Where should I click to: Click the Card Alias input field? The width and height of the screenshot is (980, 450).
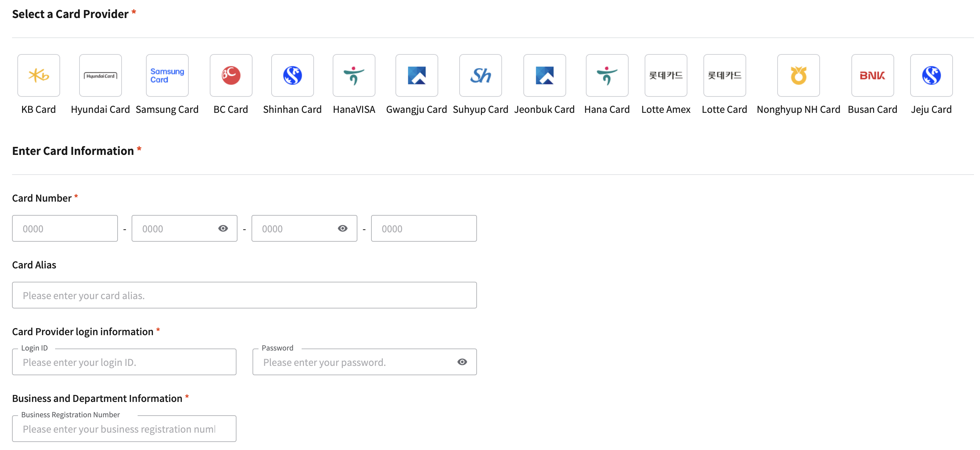click(x=244, y=295)
